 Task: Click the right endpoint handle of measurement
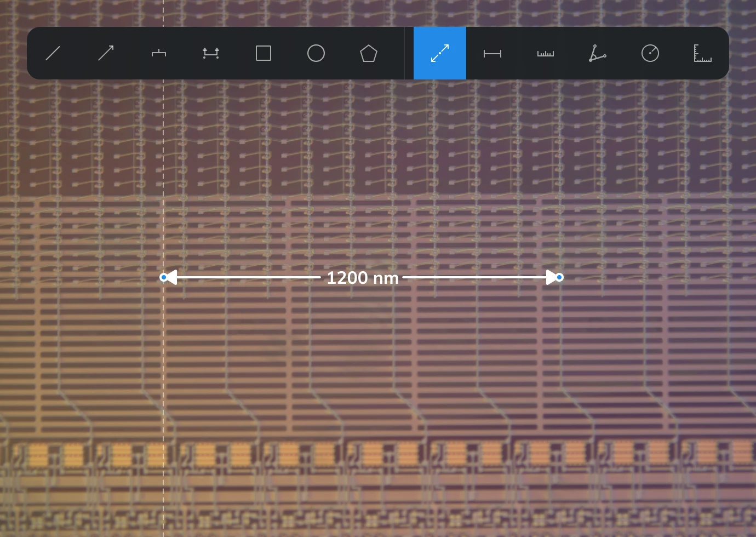pyautogui.click(x=559, y=277)
